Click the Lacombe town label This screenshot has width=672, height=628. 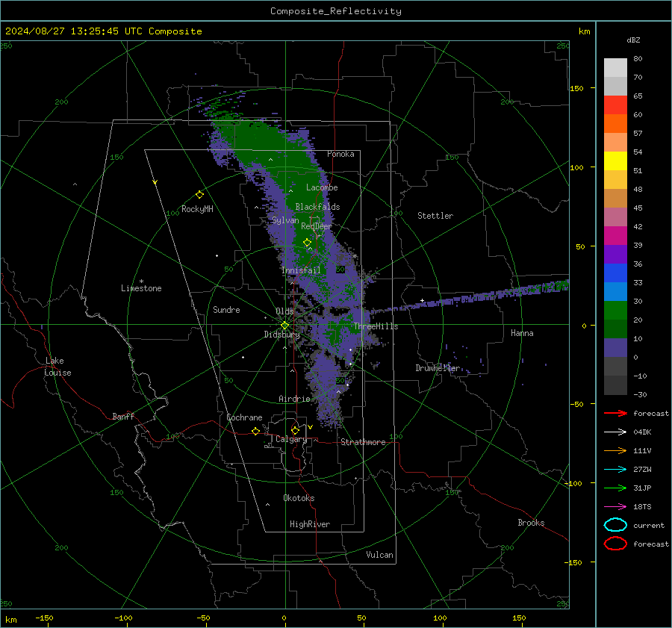[x=322, y=187]
